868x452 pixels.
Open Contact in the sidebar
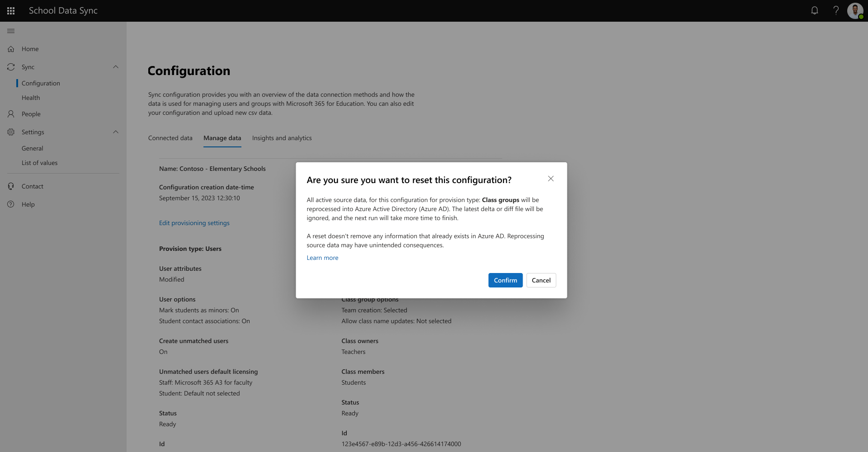tap(33, 186)
